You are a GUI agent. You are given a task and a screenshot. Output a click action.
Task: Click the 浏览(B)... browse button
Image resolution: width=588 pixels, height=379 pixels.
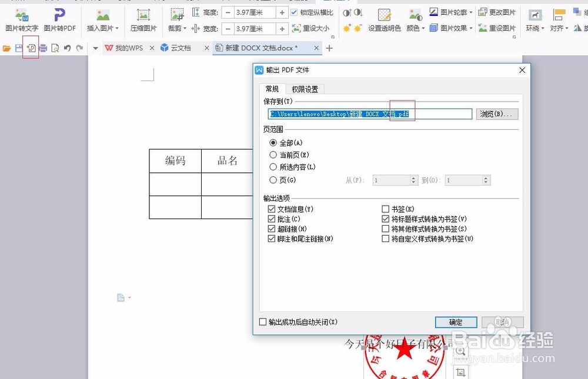click(x=497, y=114)
